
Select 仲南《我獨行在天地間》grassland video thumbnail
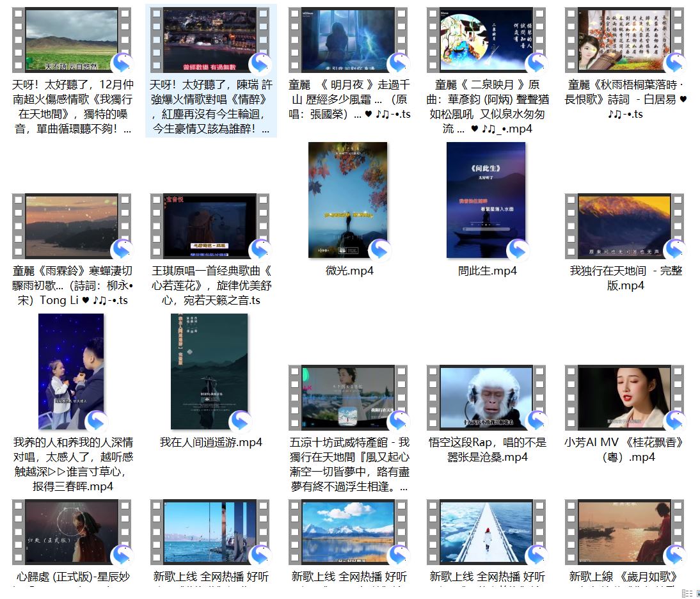[x=71, y=40]
